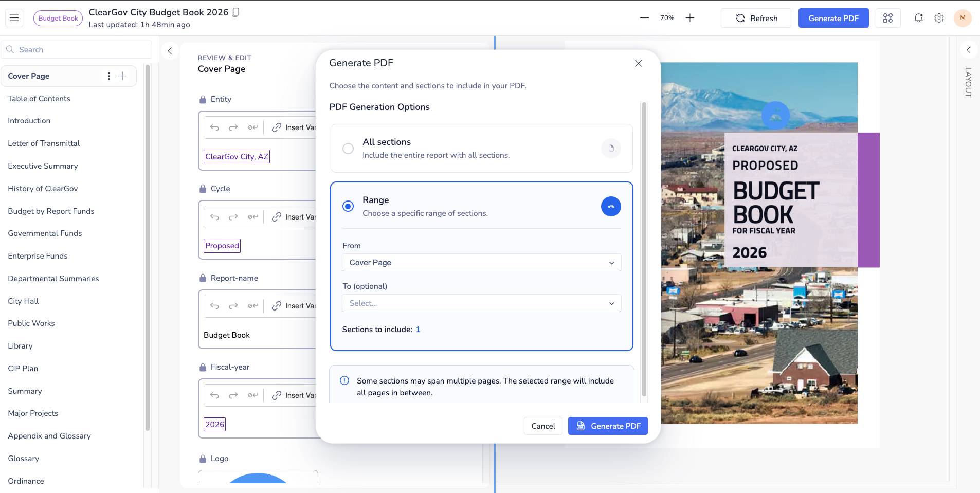Click unlink icon in Cycle toolbar
Screen dimensions: 980x493
click(252, 217)
